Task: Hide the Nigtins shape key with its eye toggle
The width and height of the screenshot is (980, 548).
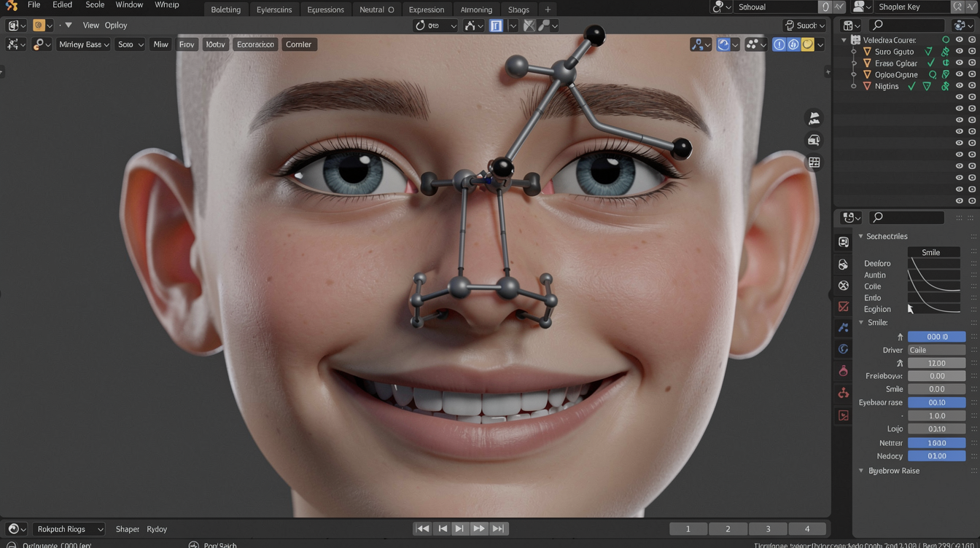Action: 960,85
